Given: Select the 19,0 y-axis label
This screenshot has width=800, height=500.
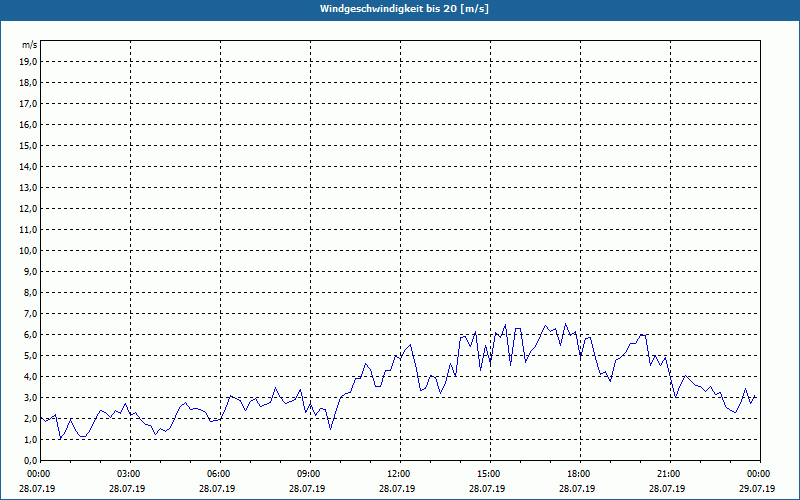Looking at the screenshot, I should point(29,62).
